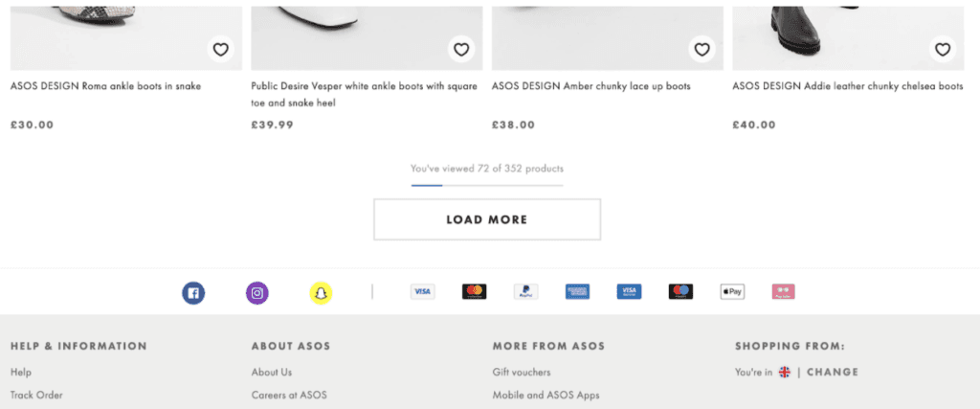This screenshot has height=409, width=980.
Task: Click the PayPal payment icon
Action: coord(525,291)
